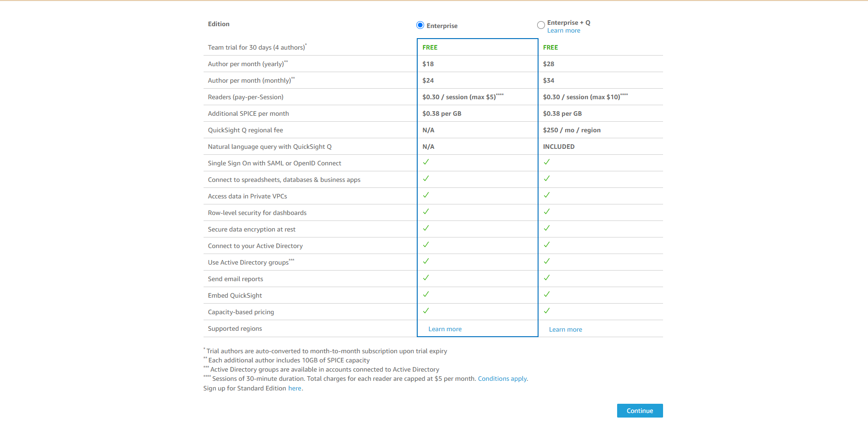Click 'Capacity-based pricing' row label
This screenshot has width=868, height=435.
click(241, 312)
